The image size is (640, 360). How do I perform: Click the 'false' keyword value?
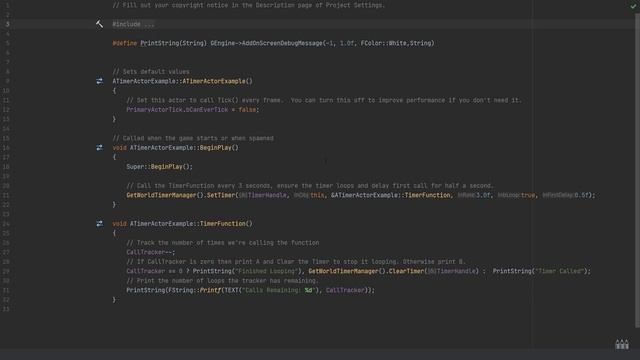[x=247, y=110]
